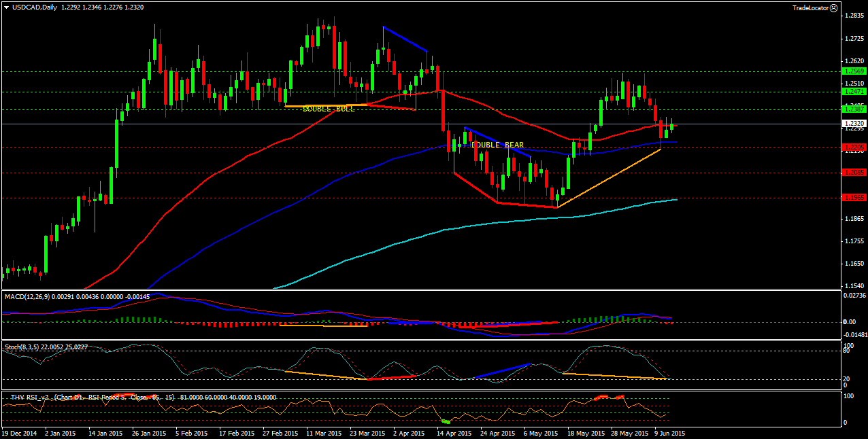Click the 26 Jan 2015 date label
This screenshot has height=439, width=868.
click(148, 432)
